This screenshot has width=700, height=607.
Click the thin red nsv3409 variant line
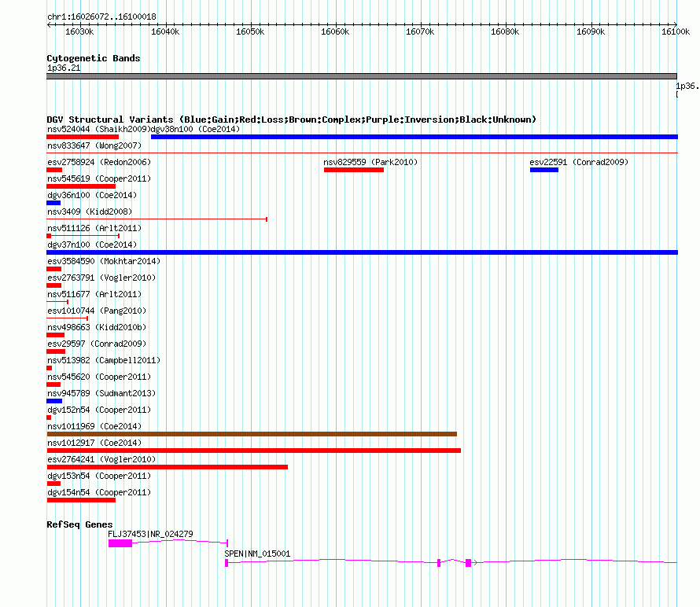tap(157, 219)
